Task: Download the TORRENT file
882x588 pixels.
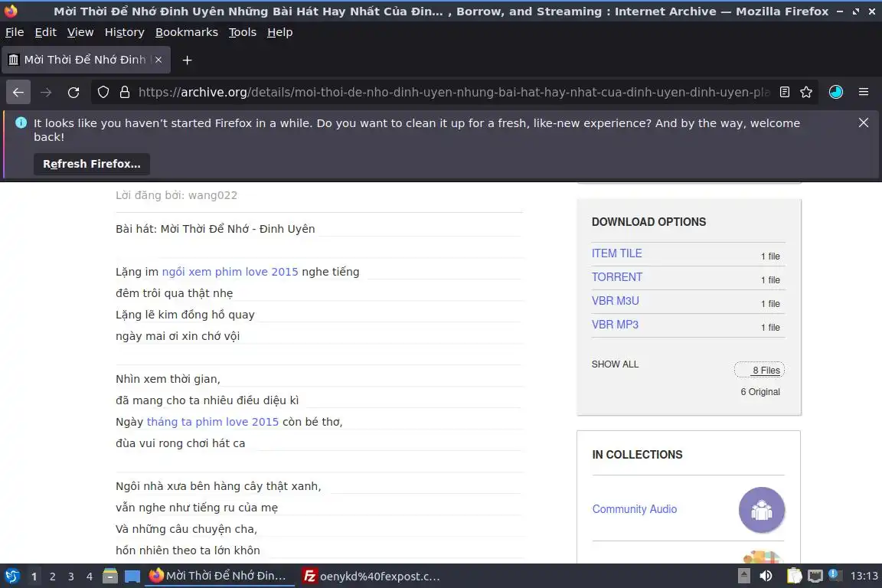Action: pyautogui.click(x=616, y=277)
